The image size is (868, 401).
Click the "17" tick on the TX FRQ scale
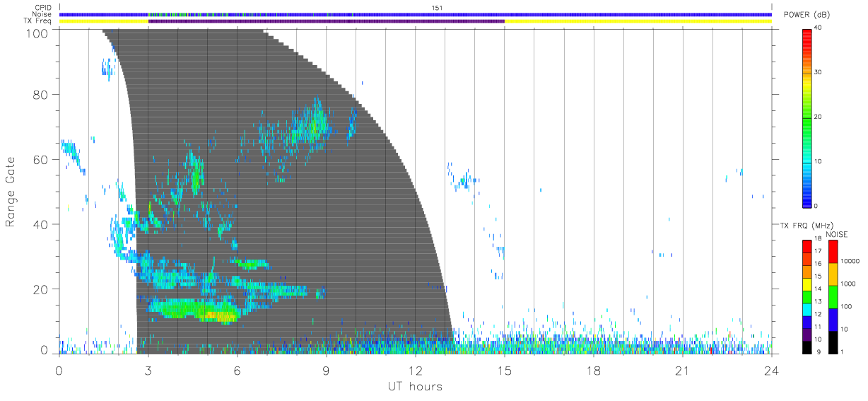coord(819,251)
